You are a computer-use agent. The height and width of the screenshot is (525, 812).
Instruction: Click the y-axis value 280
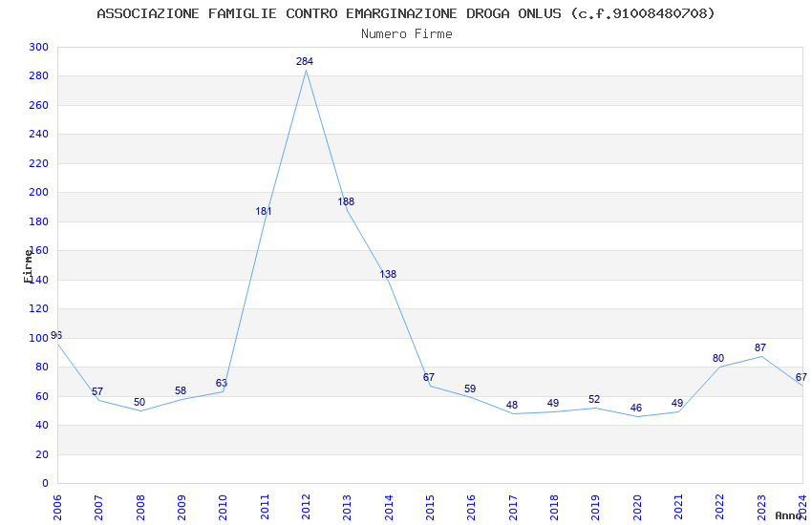(39, 76)
